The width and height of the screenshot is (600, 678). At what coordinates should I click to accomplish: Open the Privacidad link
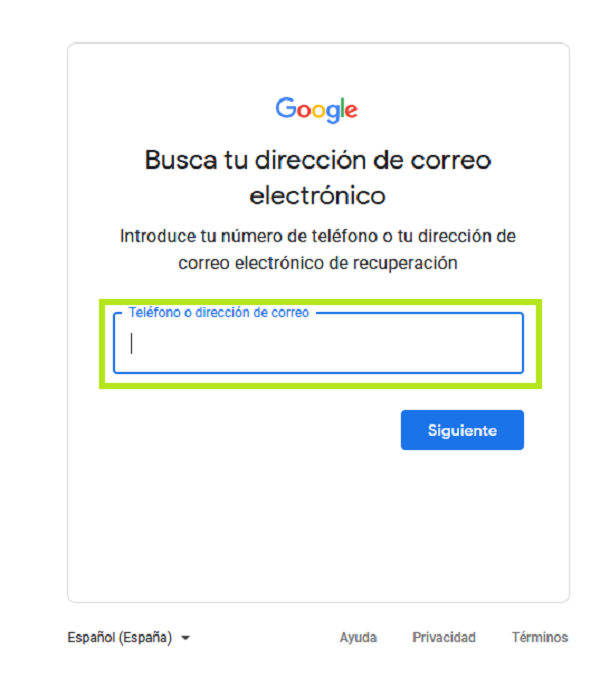pos(444,637)
